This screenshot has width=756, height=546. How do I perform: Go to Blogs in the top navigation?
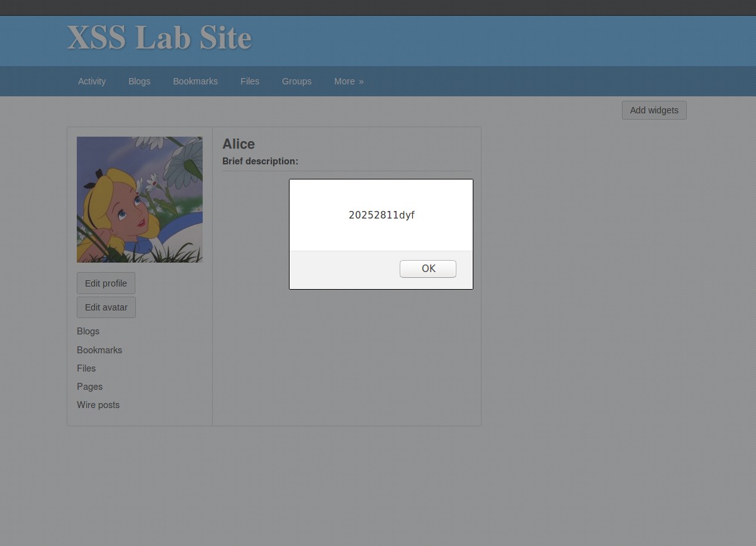[x=139, y=81]
